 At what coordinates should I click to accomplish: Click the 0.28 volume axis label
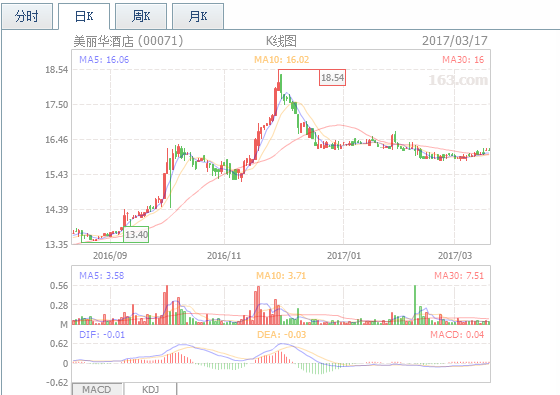59,306
